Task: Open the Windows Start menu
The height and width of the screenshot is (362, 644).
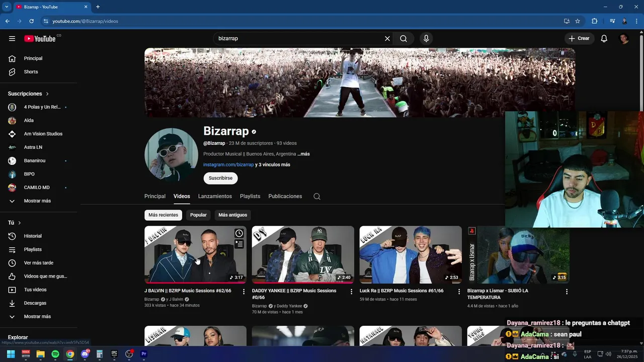Action: click(11, 354)
